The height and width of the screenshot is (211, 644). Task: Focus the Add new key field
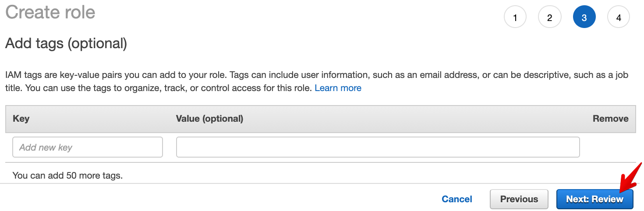(x=88, y=147)
